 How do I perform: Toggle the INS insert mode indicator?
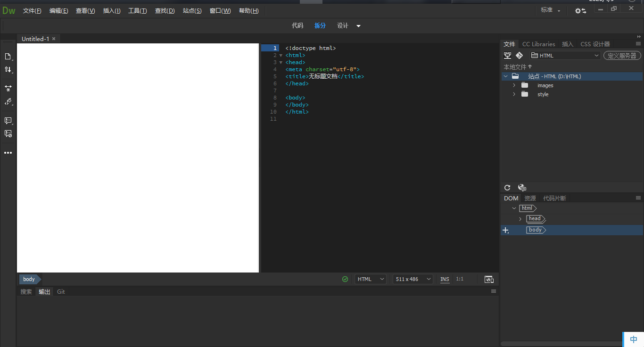pos(445,279)
